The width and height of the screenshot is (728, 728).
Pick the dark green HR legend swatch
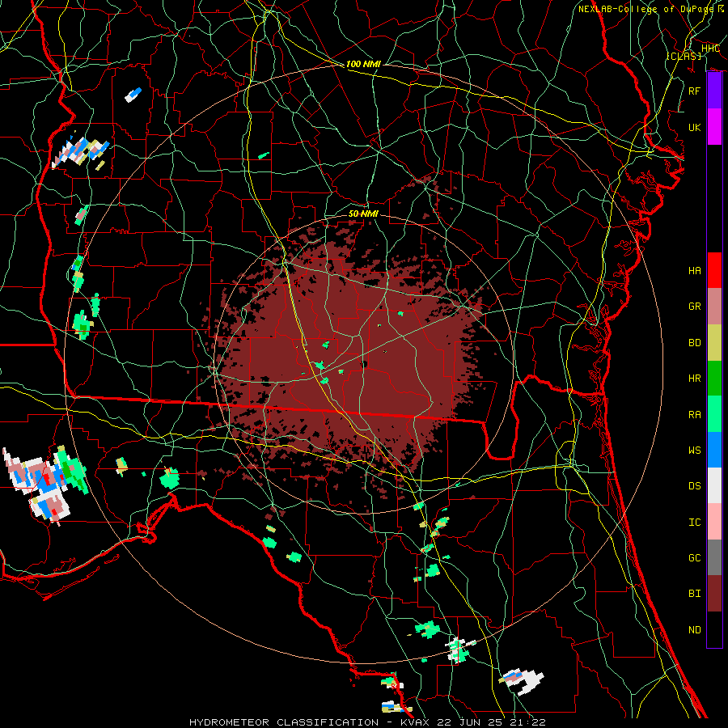pyautogui.click(x=714, y=378)
